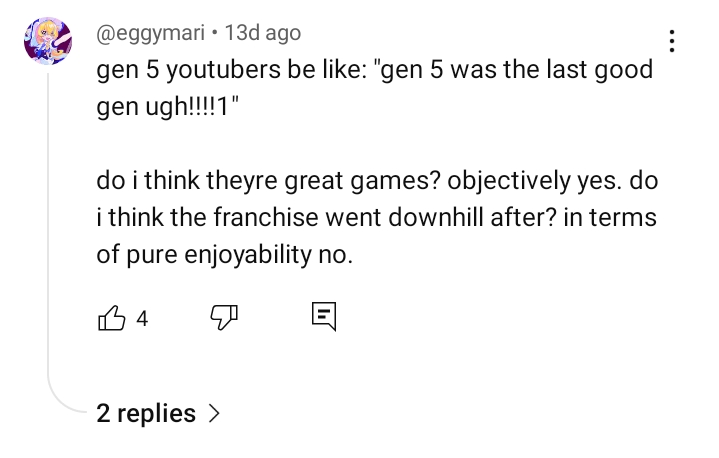Click the chevron next to 2 replies
This screenshot has height=458, width=719.
coord(213,413)
